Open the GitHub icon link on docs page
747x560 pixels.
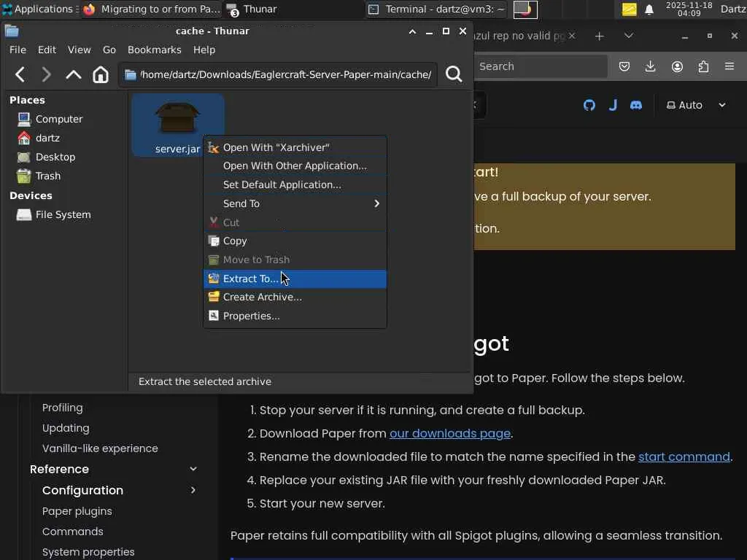[589, 105]
